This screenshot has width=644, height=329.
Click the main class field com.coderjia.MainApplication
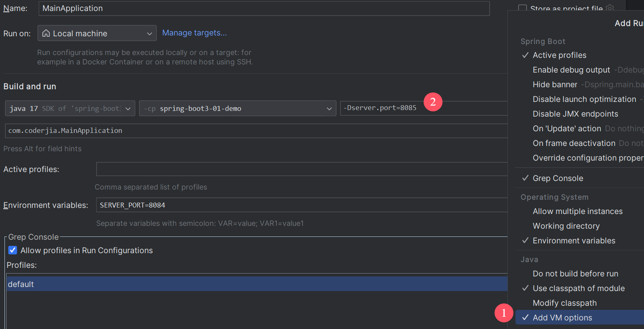point(256,131)
